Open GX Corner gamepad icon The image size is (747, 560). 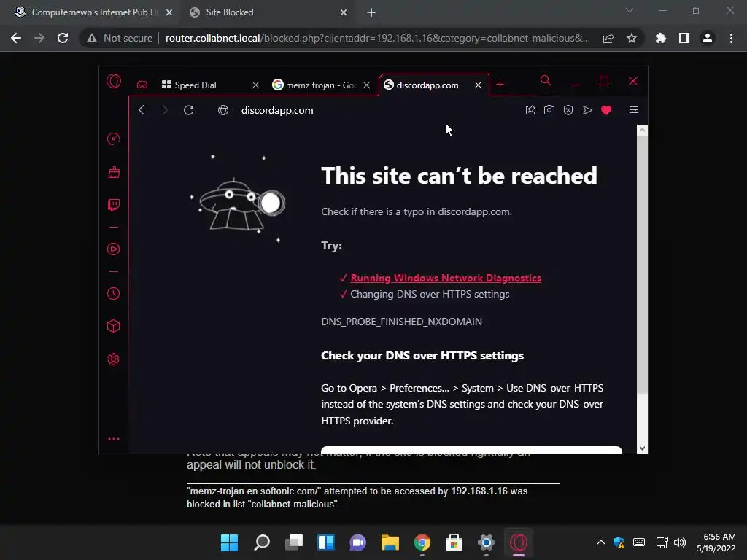coord(142,85)
